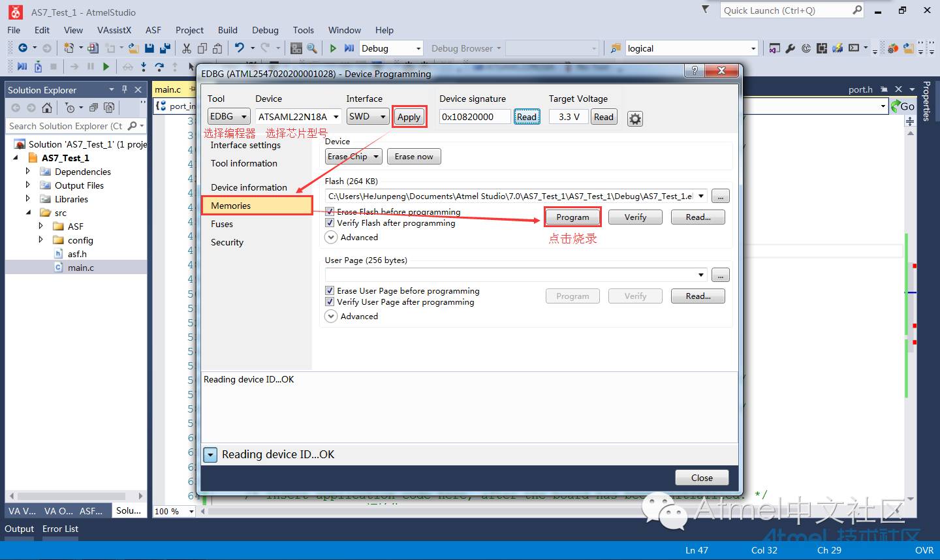Click the green Start Without Debugging arrow
This screenshot has width=940, height=560.
[x=333, y=48]
